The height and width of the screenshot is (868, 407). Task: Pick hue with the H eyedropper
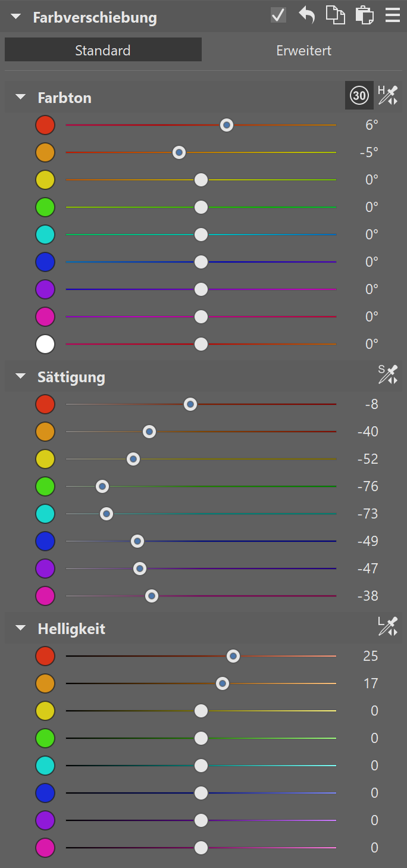[388, 96]
